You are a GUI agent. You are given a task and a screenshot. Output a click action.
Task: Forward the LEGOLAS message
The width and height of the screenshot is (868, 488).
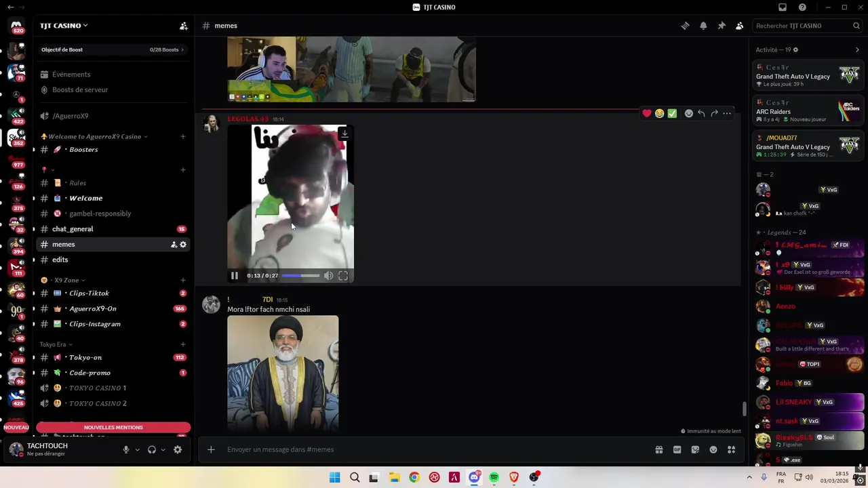click(714, 113)
